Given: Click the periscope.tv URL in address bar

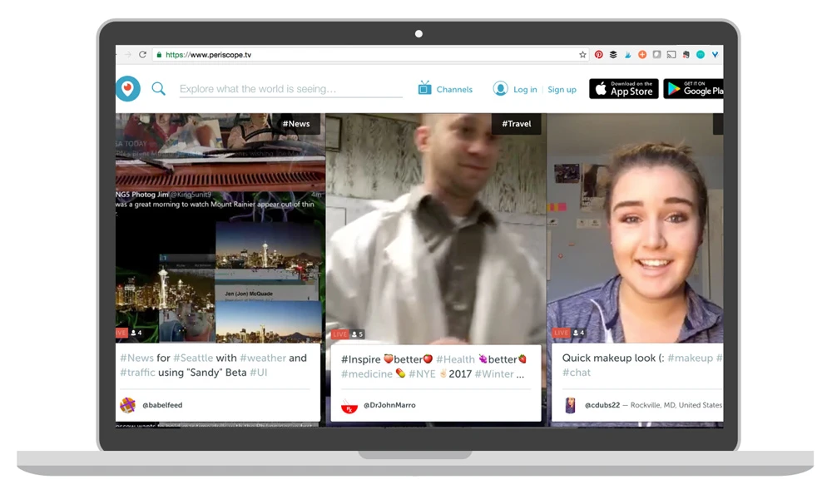Looking at the screenshot, I should tap(209, 55).
